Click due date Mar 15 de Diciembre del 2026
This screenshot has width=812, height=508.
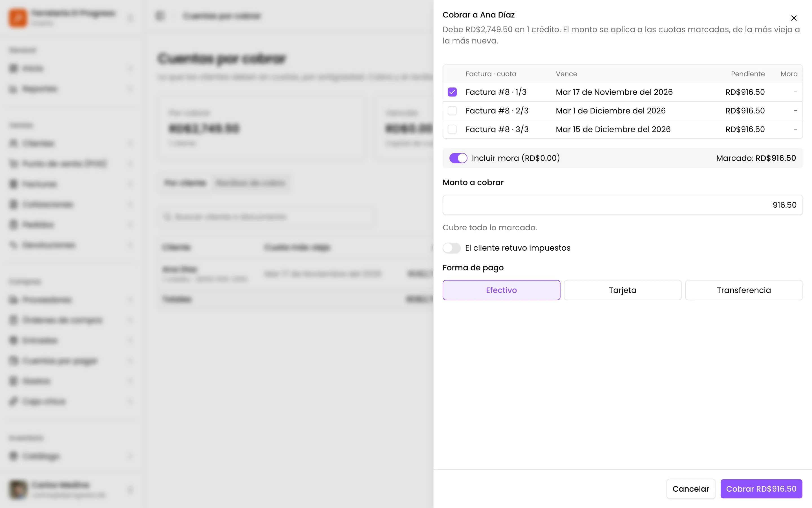613,129
